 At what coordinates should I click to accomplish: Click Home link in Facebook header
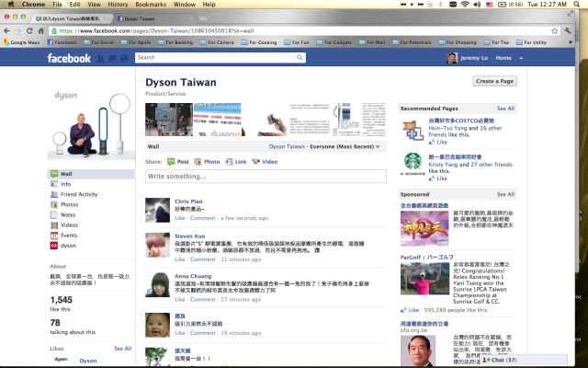503,58
